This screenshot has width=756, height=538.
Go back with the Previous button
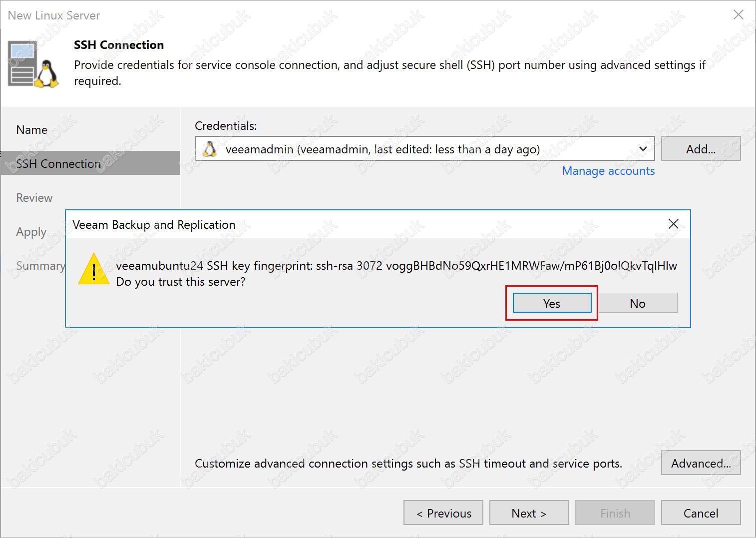(x=443, y=513)
